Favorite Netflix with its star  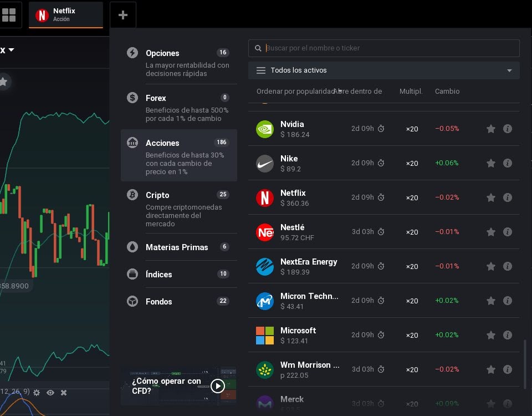[x=490, y=197]
